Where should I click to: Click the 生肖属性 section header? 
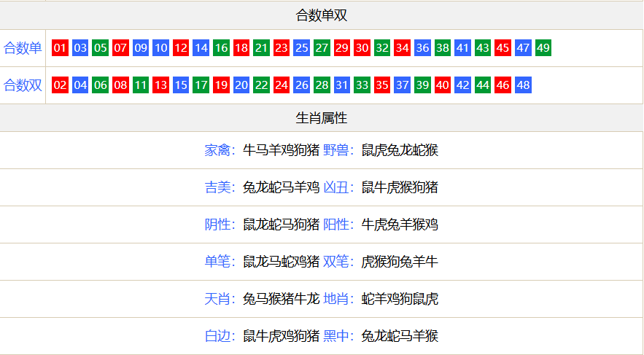click(322, 117)
